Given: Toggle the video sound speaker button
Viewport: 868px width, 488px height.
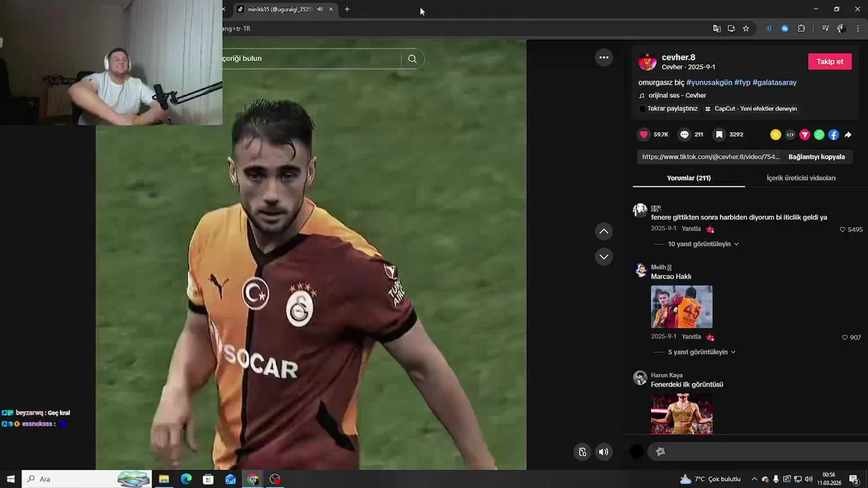Looking at the screenshot, I should (x=604, y=452).
